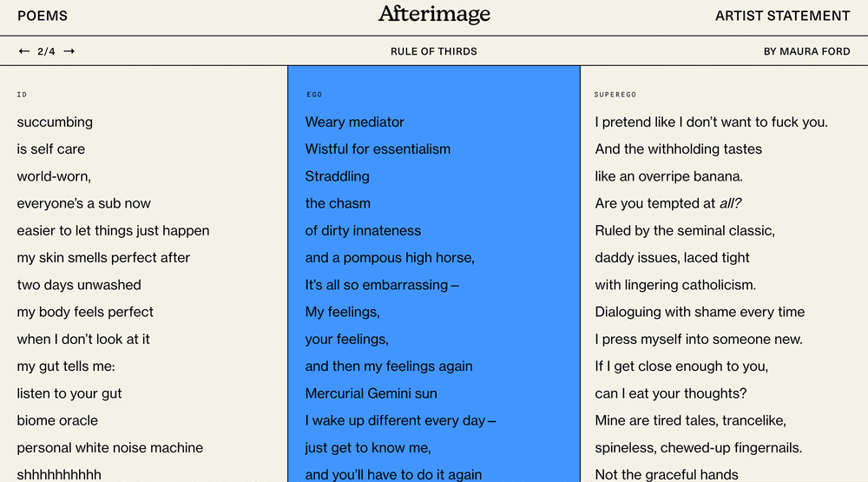Click the right arrow to next poem
868x482 pixels.
coord(69,51)
